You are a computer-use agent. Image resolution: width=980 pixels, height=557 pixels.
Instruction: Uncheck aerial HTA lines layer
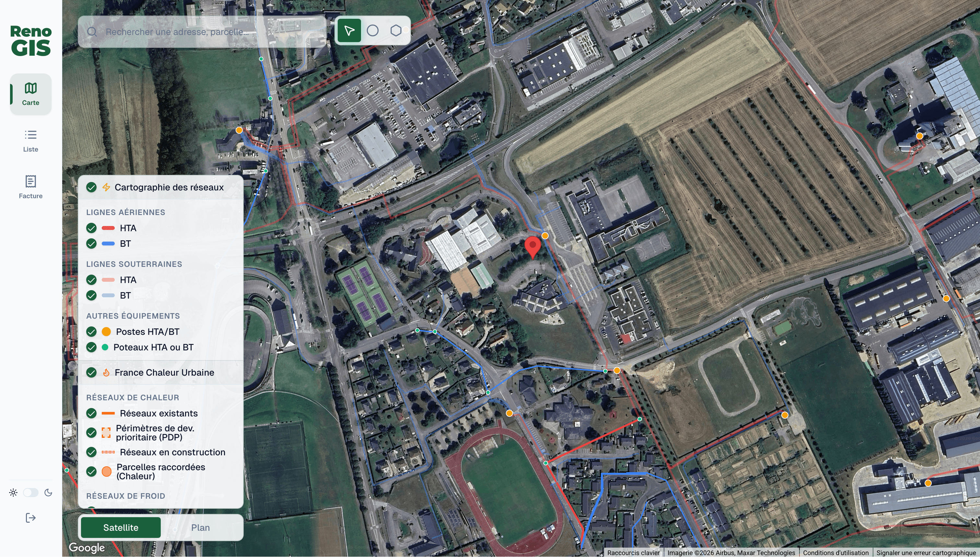click(x=91, y=228)
